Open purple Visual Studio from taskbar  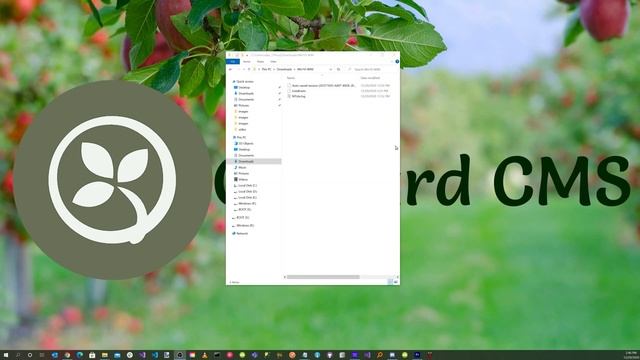click(142, 355)
